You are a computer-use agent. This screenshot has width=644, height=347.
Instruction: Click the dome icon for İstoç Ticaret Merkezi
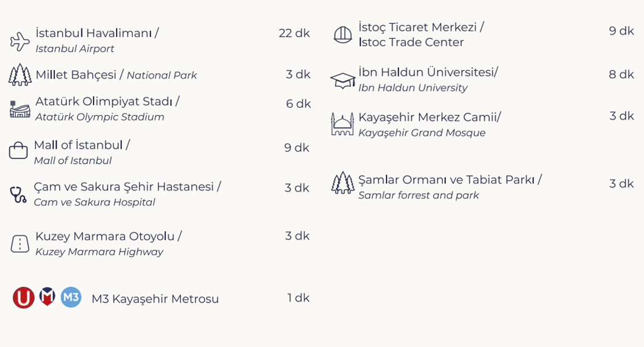point(343,35)
